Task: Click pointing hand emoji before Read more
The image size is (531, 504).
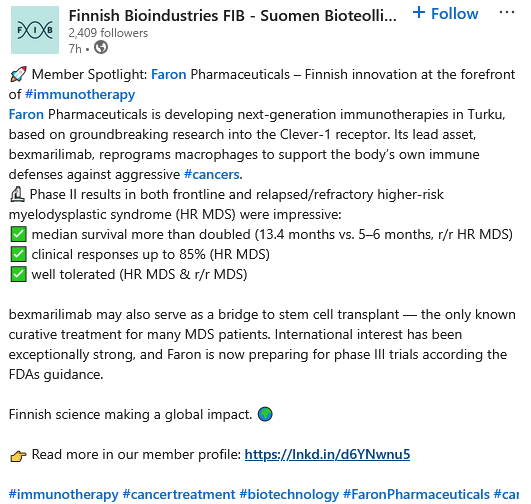Action: point(18,455)
